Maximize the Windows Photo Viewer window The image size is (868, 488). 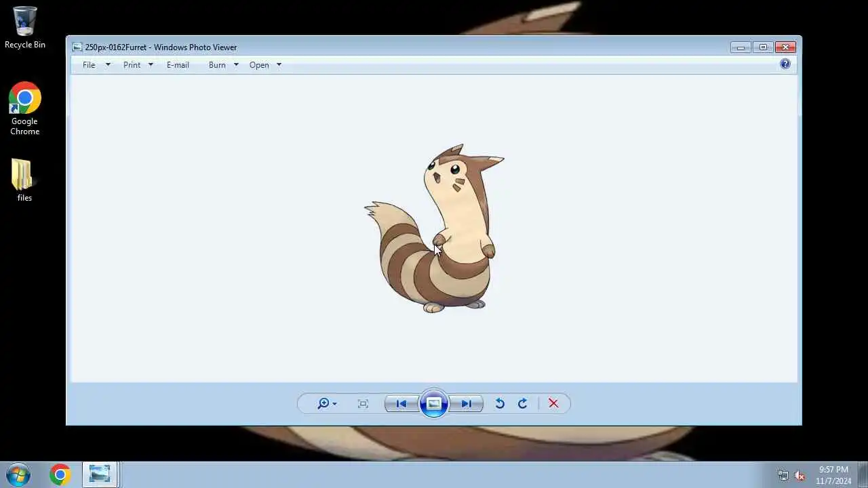[763, 47]
